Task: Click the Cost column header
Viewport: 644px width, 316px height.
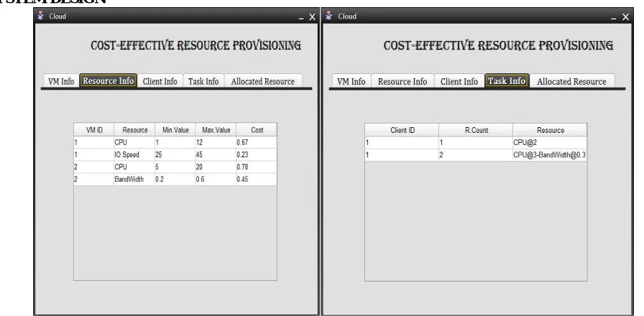Action: [257, 130]
